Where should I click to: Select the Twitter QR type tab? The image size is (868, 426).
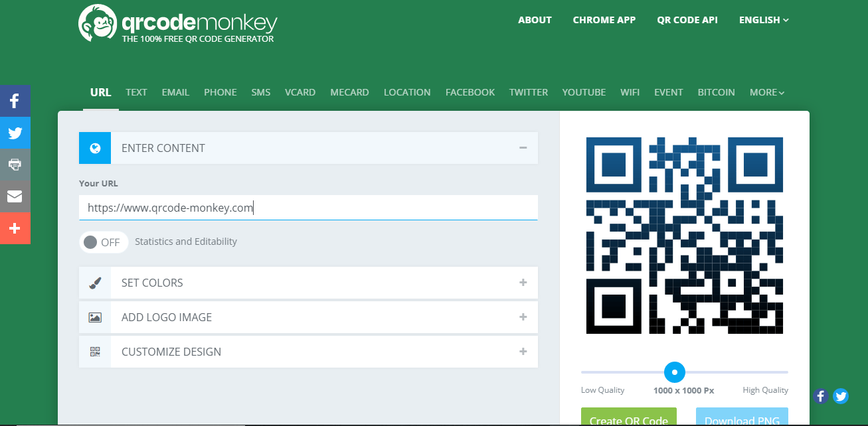coord(529,92)
